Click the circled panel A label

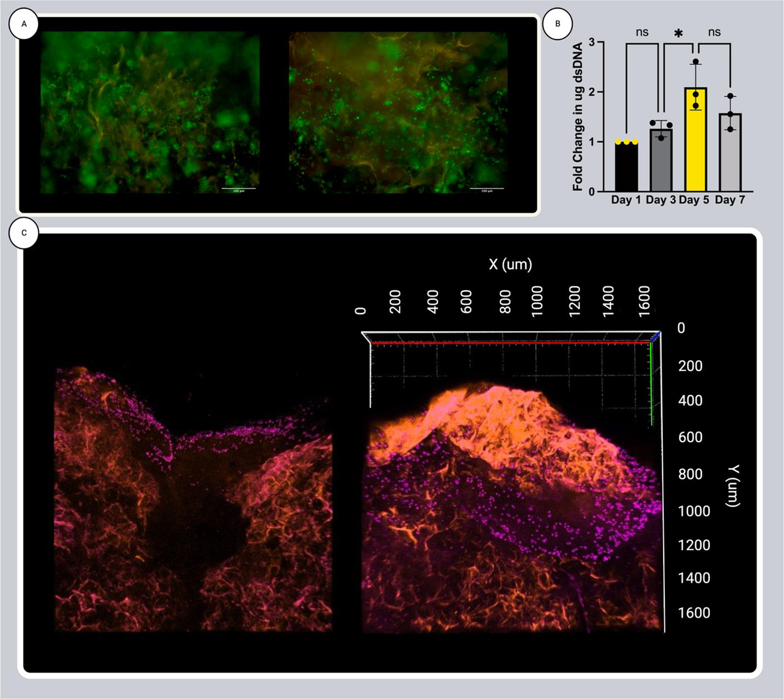[x=24, y=24]
